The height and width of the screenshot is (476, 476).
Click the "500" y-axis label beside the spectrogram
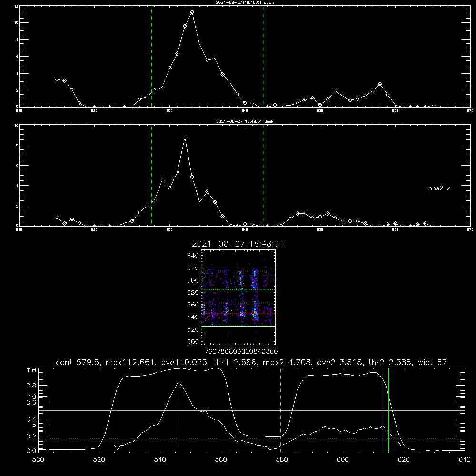coord(193,341)
